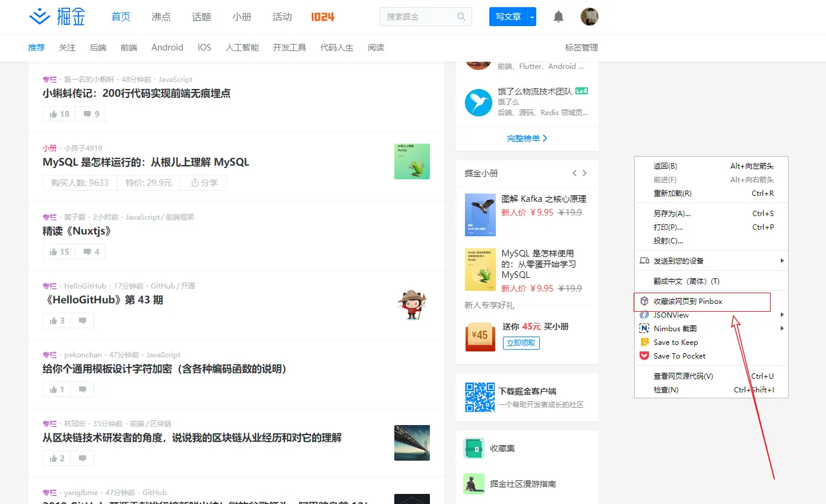
Task: Show next 掘金小册 with right chevron
Action: click(585, 173)
